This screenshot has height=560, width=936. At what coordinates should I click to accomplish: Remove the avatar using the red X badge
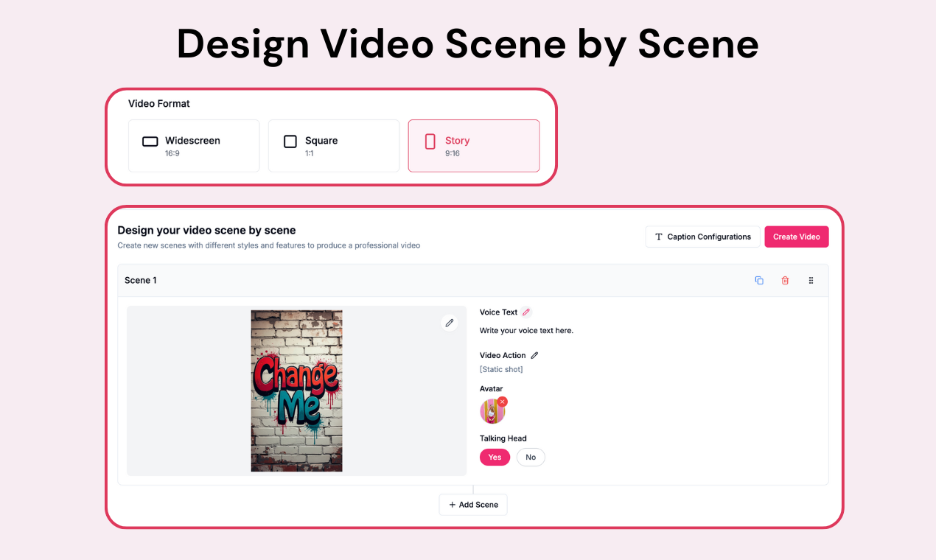tap(502, 402)
